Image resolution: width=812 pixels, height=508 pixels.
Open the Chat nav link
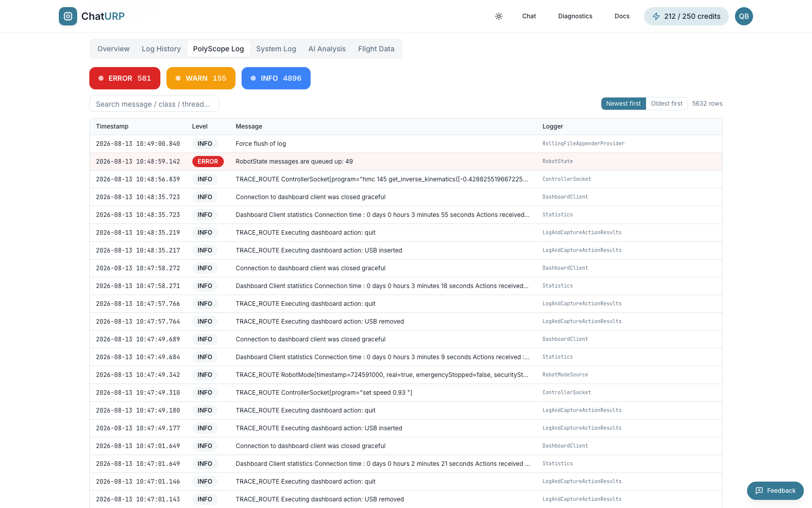529,16
